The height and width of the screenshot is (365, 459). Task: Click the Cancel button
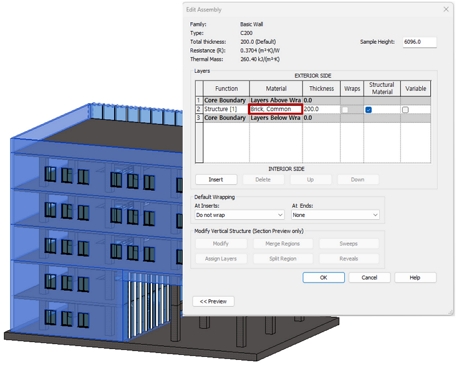[x=369, y=277]
